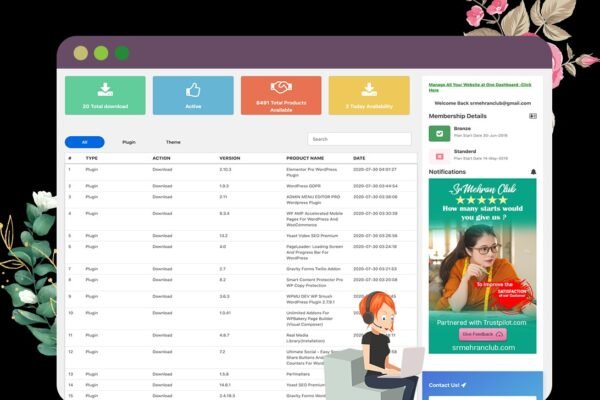This screenshot has width=600, height=400.
Task: Download Yoast Video SEO Premium
Action: point(162,236)
